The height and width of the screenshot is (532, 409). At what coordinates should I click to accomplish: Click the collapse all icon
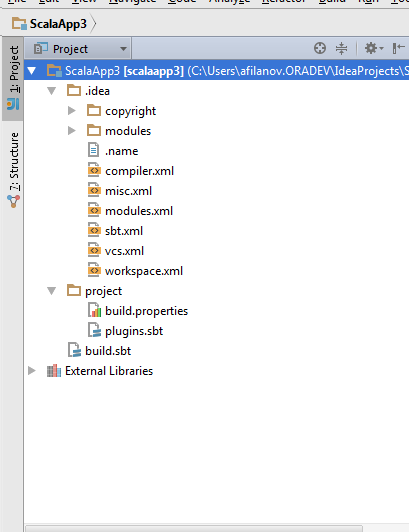point(341,49)
